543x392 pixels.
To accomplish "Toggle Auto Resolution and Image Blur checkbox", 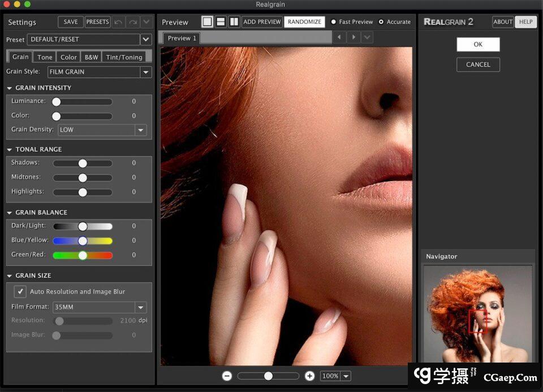I will pyautogui.click(x=20, y=291).
